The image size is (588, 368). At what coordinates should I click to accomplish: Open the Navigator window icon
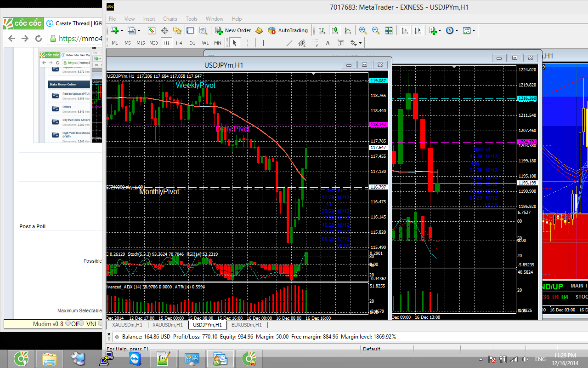[x=177, y=30]
